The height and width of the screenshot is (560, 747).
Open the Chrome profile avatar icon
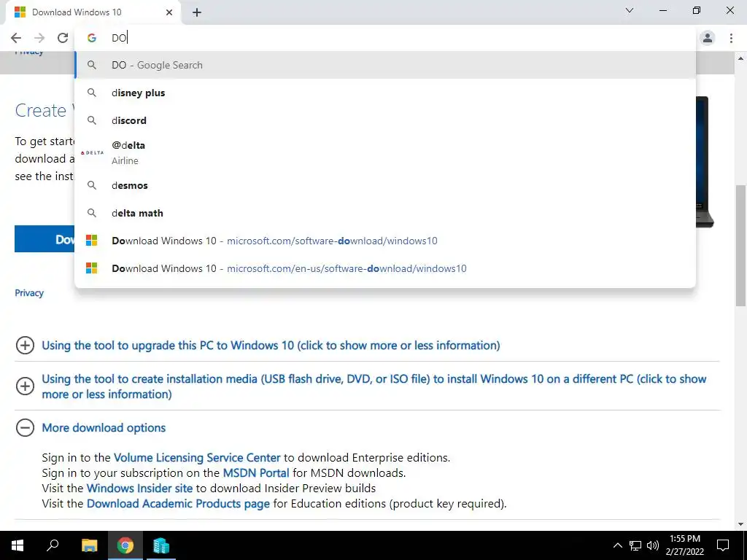708,38
